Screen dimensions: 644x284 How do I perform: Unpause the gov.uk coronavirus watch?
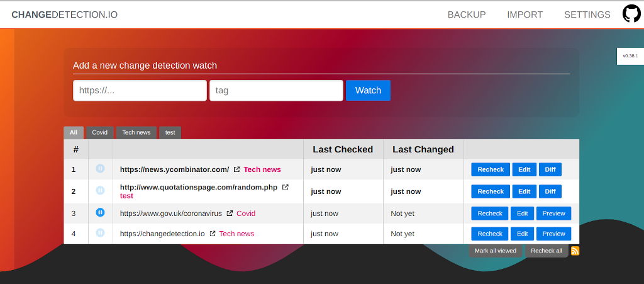click(x=100, y=213)
